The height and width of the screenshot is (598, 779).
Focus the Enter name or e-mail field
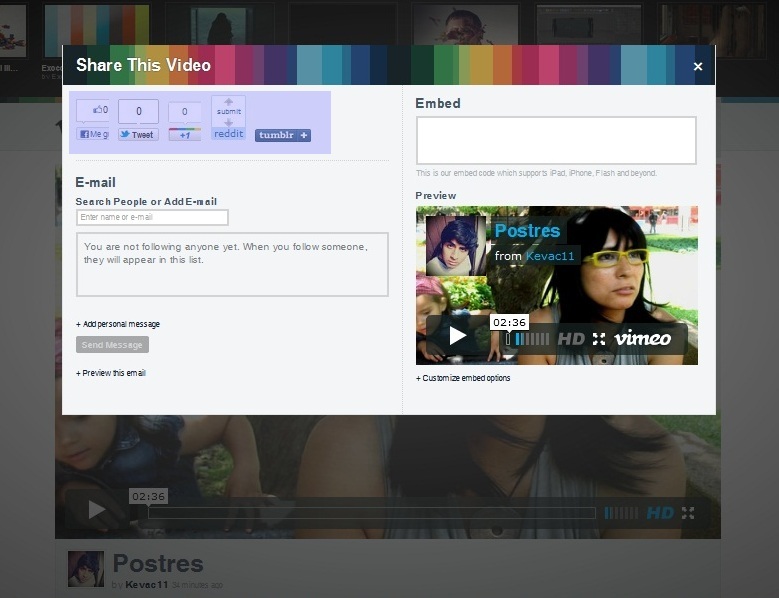tap(152, 217)
